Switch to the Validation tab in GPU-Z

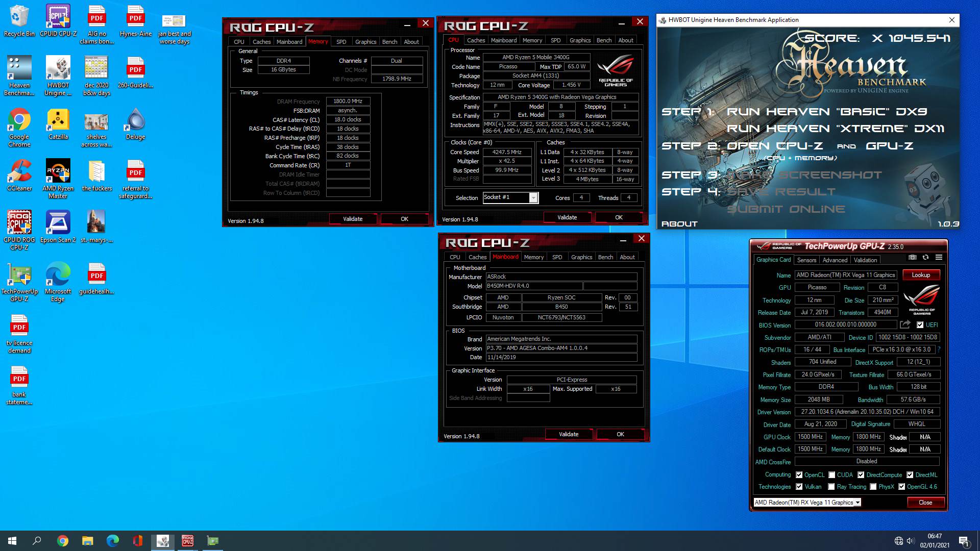click(x=866, y=260)
